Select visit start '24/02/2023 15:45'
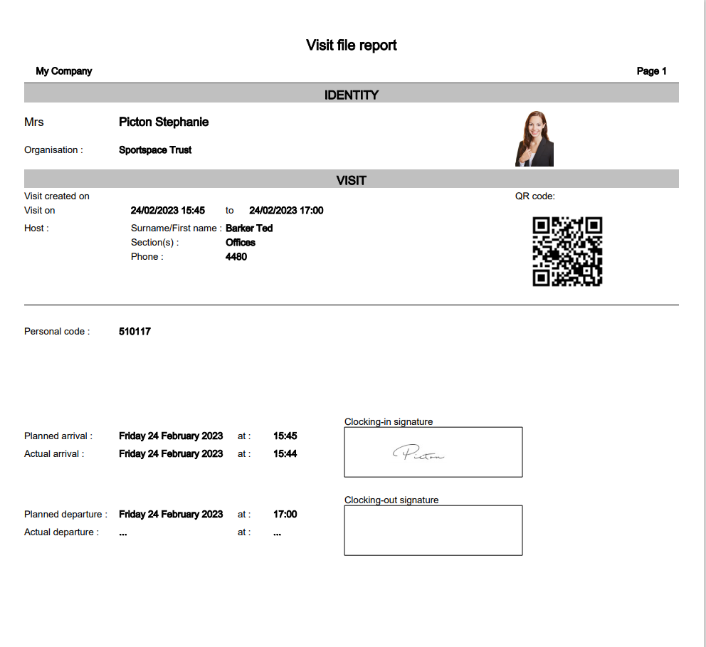The height and width of the screenshot is (647, 706). (167, 210)
